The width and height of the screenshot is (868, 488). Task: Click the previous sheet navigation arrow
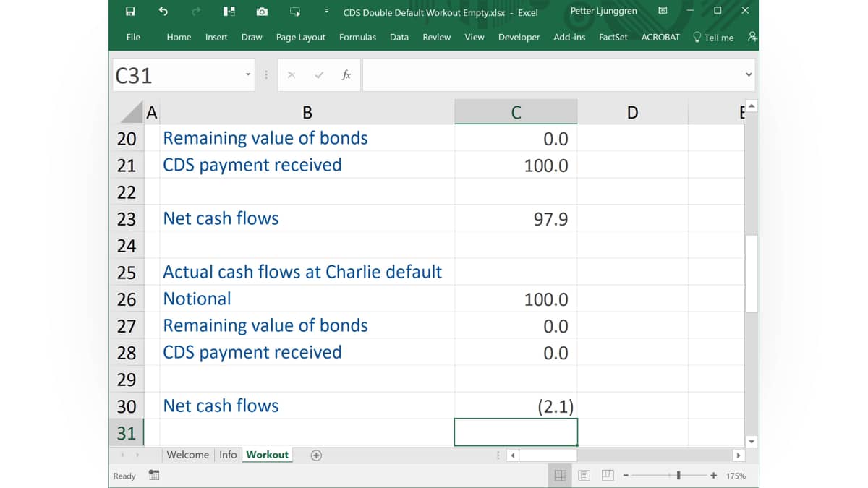tap(122, 455)
